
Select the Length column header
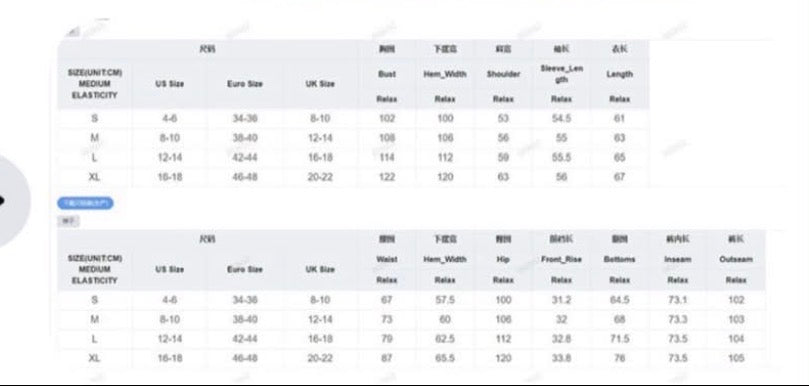619,74
